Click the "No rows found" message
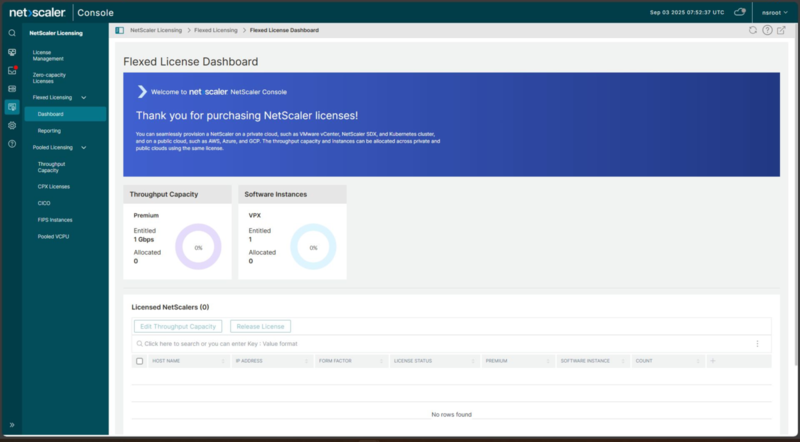 [x=452, y=414]
